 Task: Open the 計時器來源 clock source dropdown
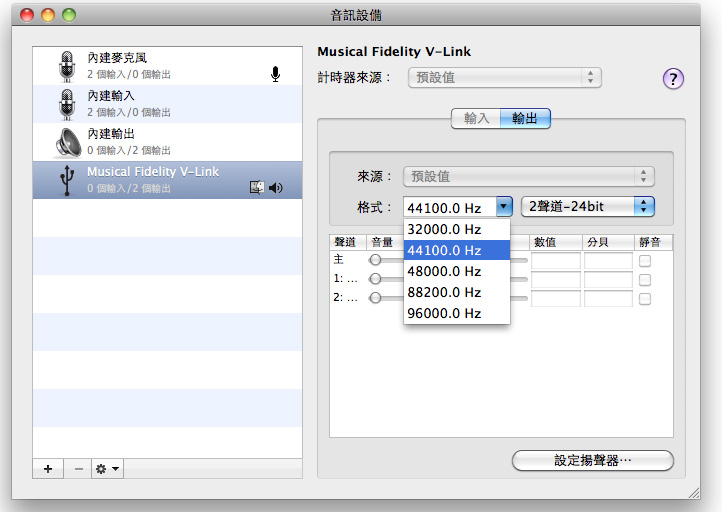click(505, 77)
